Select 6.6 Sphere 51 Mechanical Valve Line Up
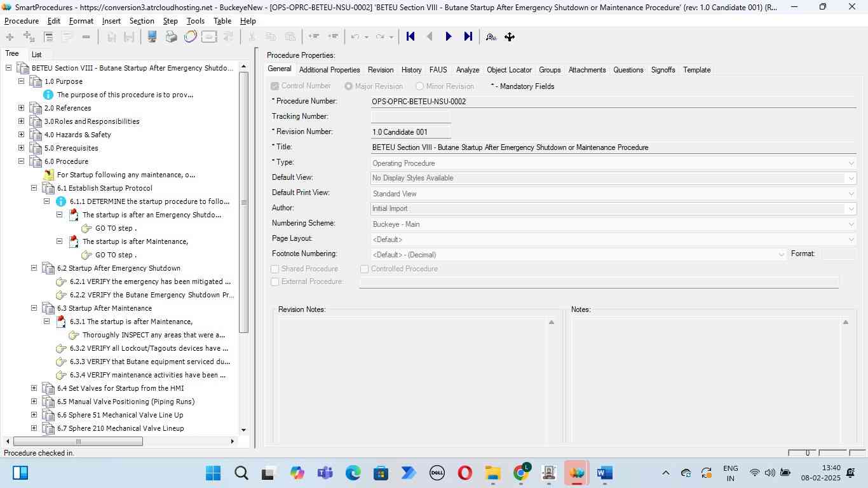This screenshot has width=868, height=488. pos(120,415)
